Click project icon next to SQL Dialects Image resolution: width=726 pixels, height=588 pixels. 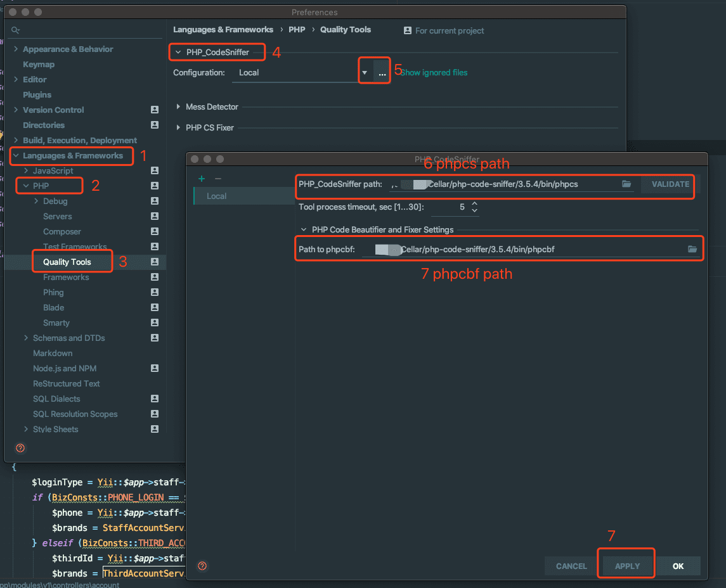pos(155,399)
